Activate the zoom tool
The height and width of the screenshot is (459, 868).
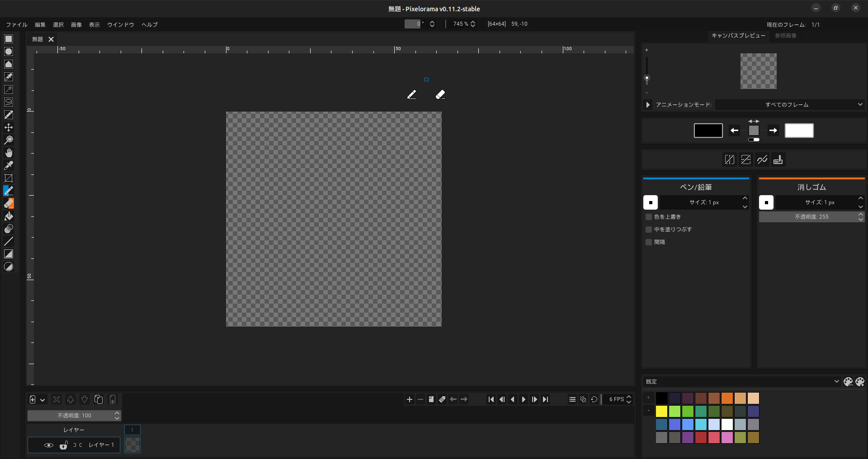pyautogui.click(x=9, y=140)
